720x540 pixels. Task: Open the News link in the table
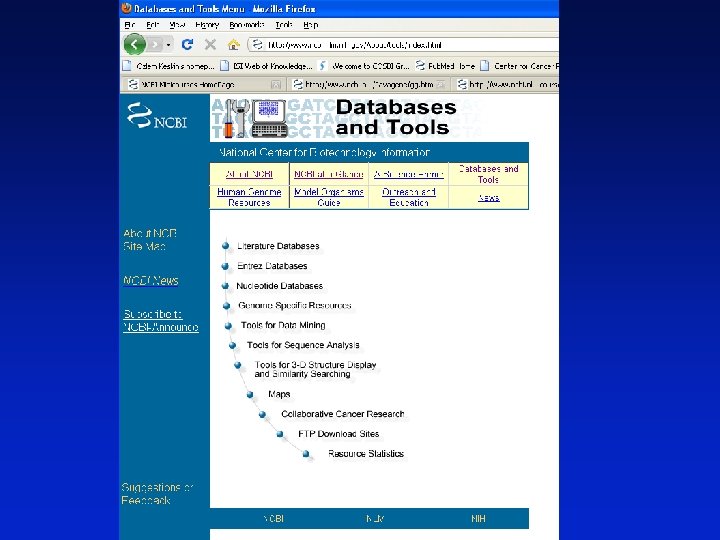489,197
